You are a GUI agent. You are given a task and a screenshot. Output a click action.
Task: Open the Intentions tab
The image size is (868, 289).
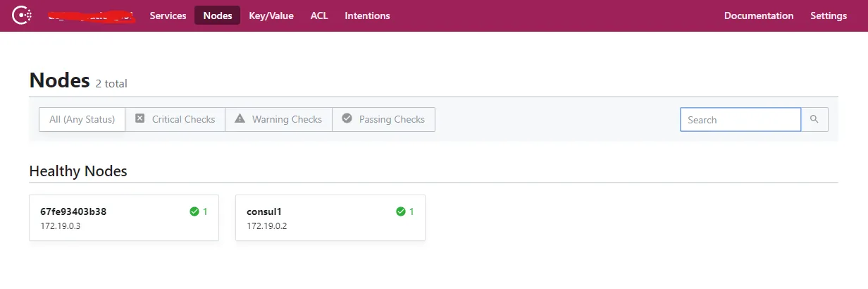(367, 16)
